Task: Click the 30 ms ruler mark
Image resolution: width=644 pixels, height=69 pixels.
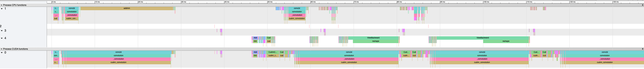Action: coord(184,2)
